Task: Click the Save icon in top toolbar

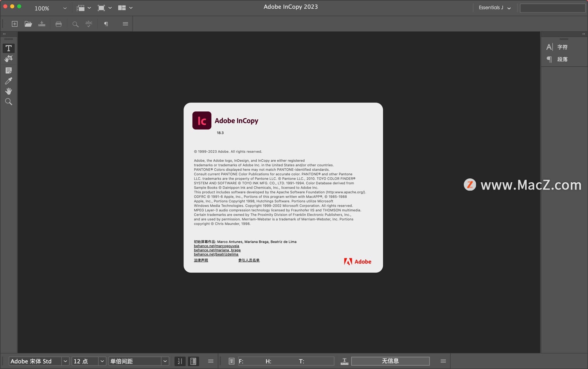Action: (42, 24)
